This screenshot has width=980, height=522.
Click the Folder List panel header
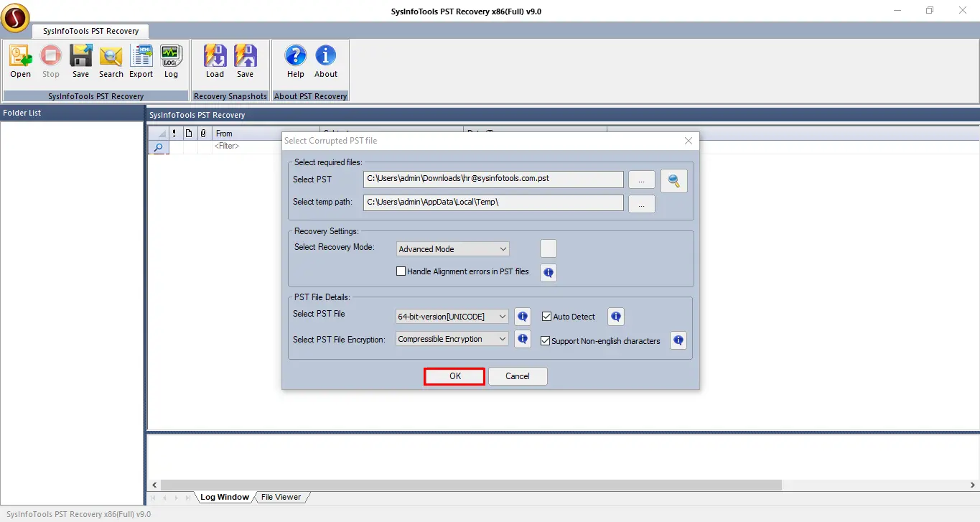(x=73, y=113)
